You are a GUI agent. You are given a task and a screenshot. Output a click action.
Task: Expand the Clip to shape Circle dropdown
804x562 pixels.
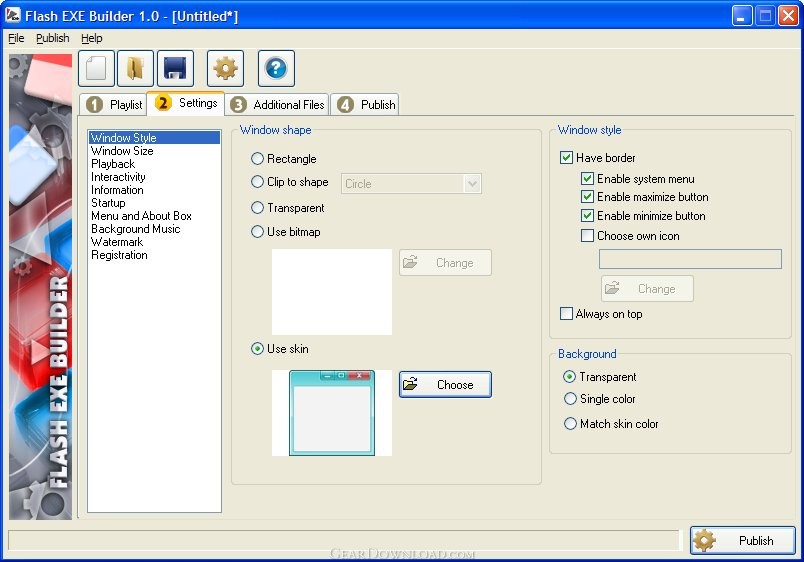click(x=472, y=184)
